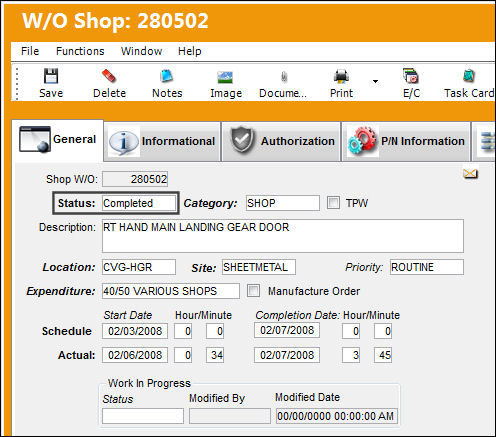The height and width of the screenshot is (437, 496).
Task: Open the File menu
Action: [30, 51]
